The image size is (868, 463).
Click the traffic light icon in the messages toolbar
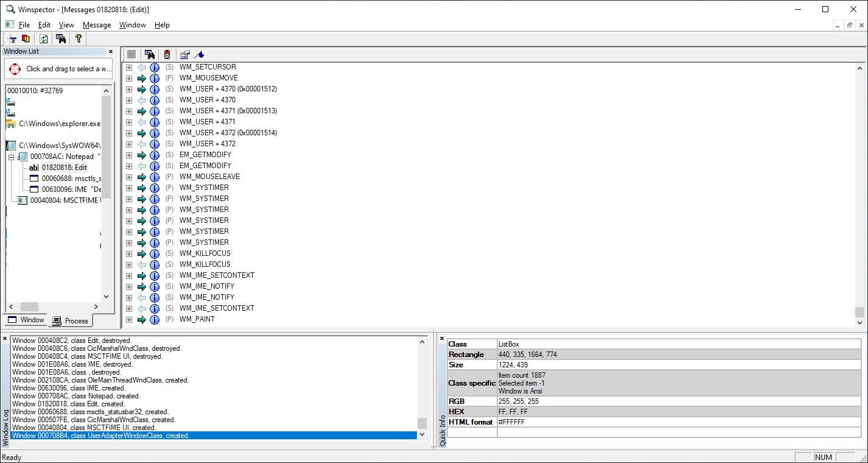pyautogui.click(x=167, y=54)
